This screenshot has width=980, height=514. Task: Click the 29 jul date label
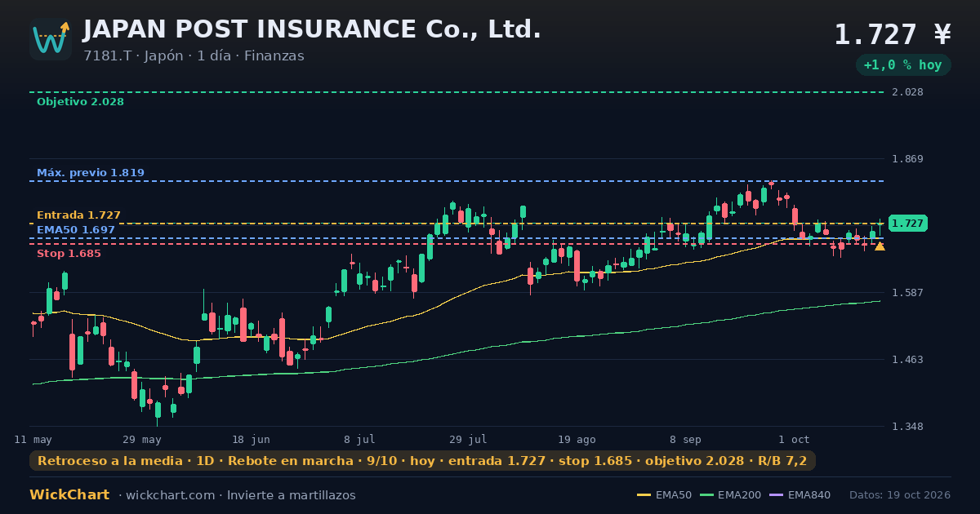click(x=468, y=440)
